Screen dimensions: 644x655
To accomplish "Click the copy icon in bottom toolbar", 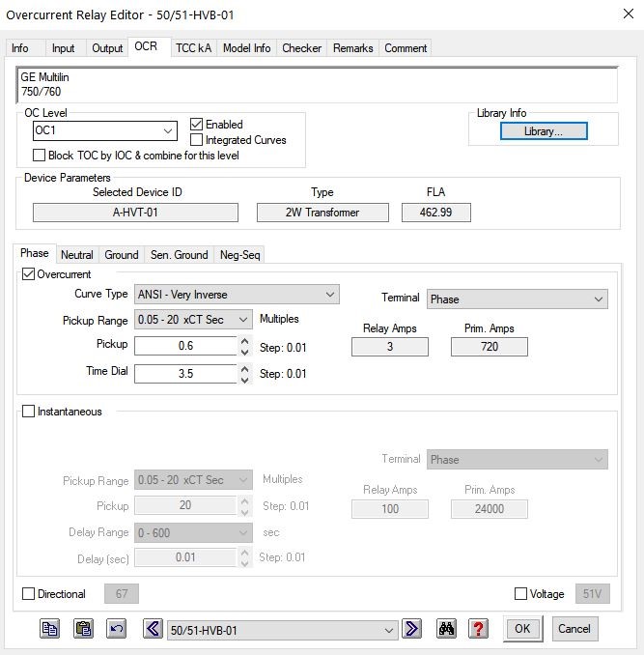I will [49, 628].
